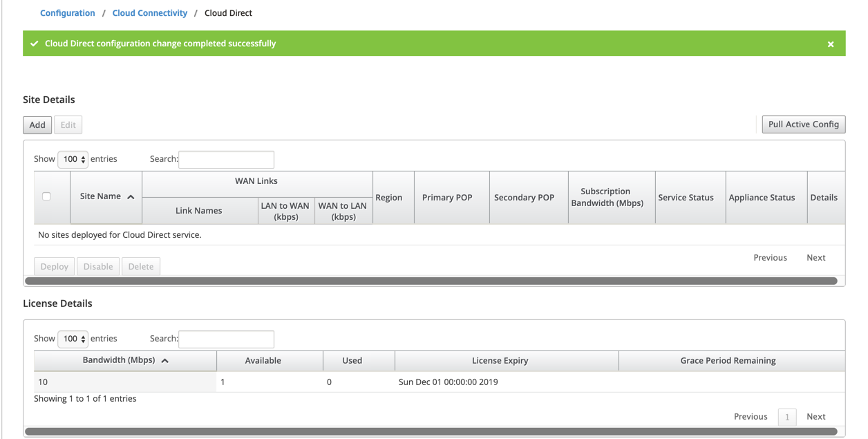Click the disabled Edit button
Screen dimensions: 868x439
[68, 125]
